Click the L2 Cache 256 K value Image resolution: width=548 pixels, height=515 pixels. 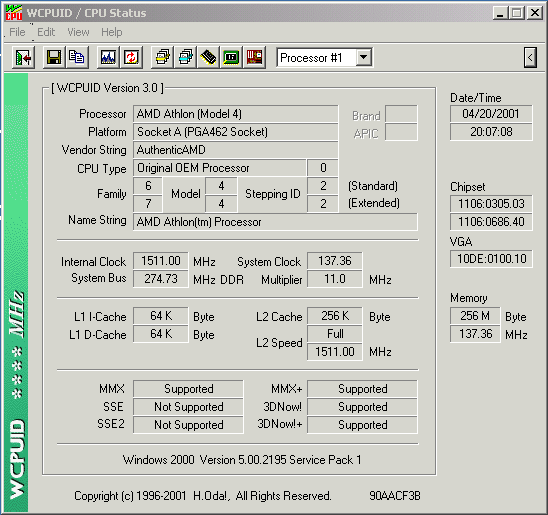(x=334, y=316)
